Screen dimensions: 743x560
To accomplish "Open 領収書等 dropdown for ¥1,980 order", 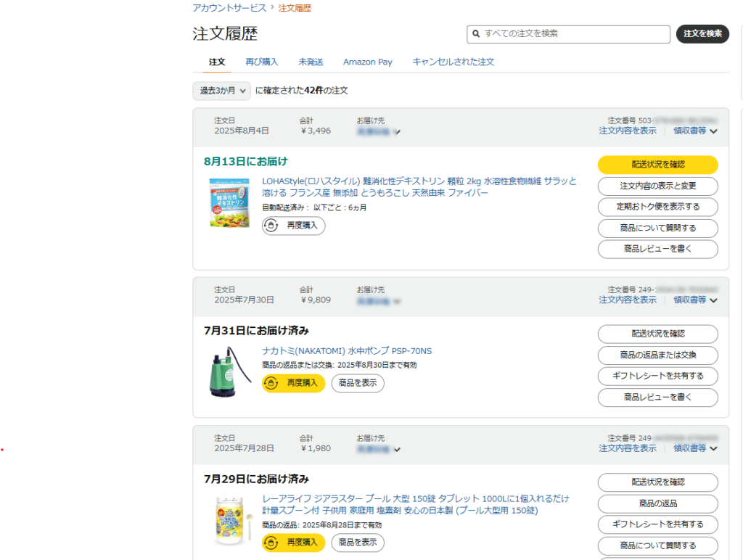I will click(695, 448).
